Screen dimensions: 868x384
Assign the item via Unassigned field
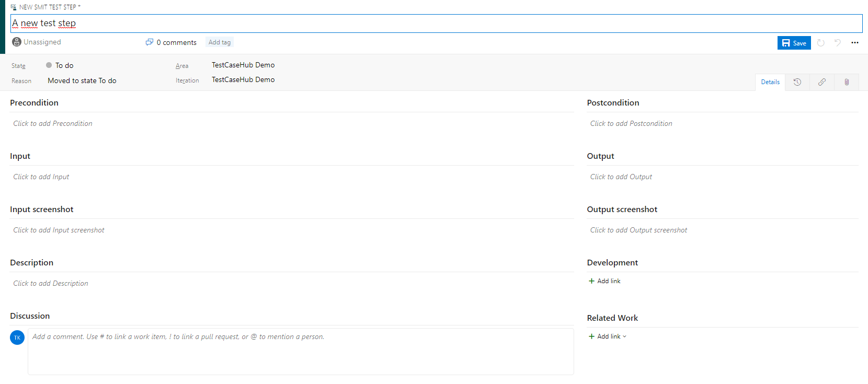[42, 42]
